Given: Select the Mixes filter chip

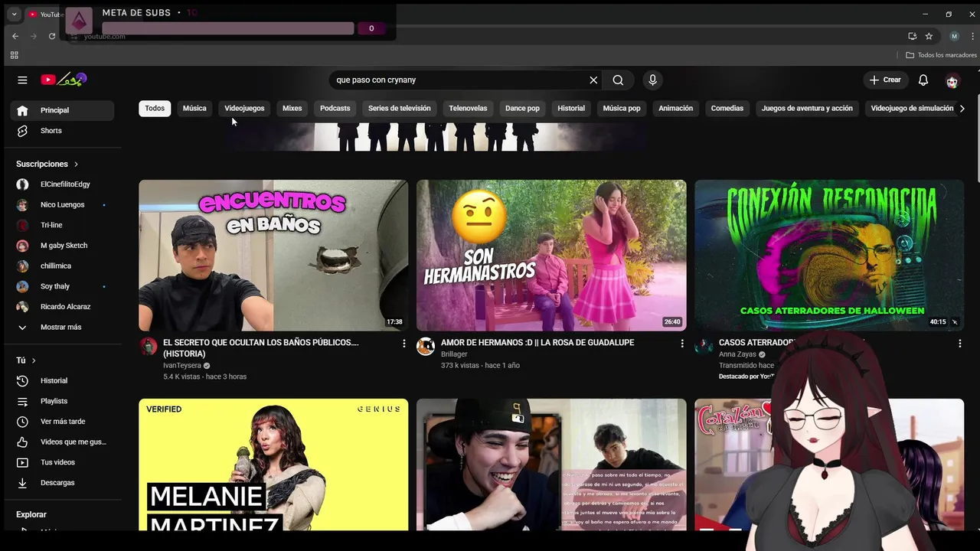Looking at the screenshot, I should pyautogui.click(x=292, y=109).
